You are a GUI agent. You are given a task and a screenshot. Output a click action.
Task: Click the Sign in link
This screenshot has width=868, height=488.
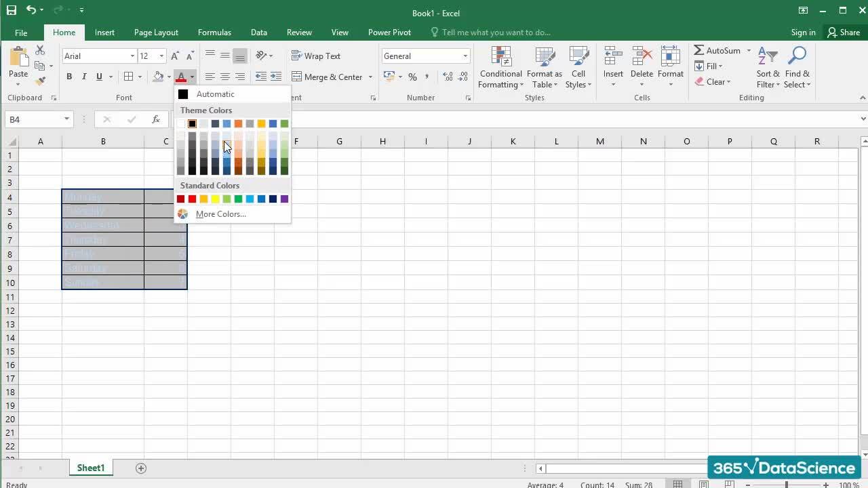(803, 32)
